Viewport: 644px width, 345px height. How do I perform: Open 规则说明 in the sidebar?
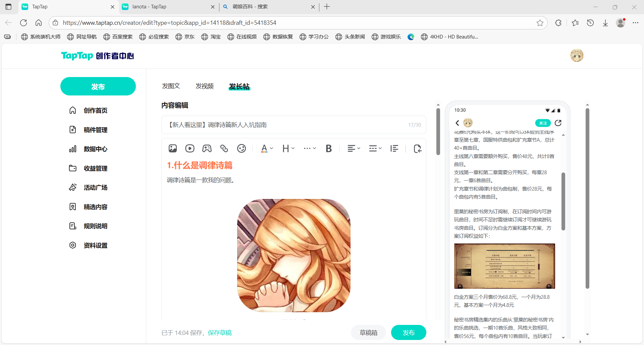pos(89,226)
